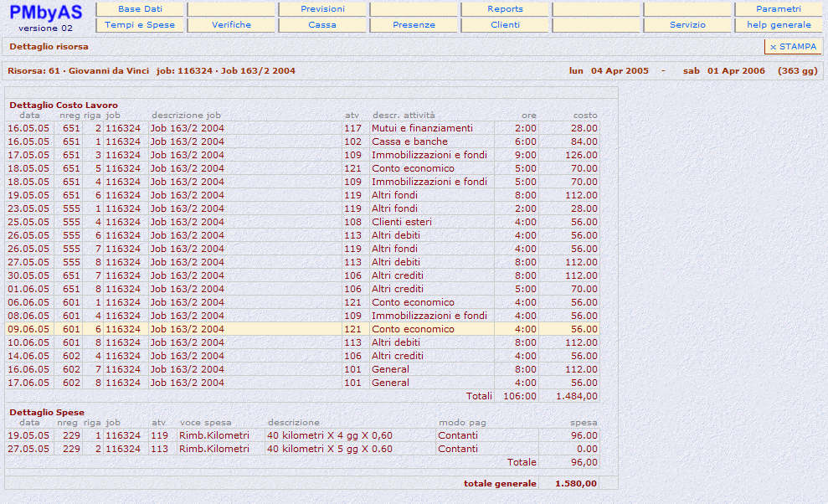Select the Cassa e banche activity row
Viewport: 828px width, 504px height.
(409, 141)
